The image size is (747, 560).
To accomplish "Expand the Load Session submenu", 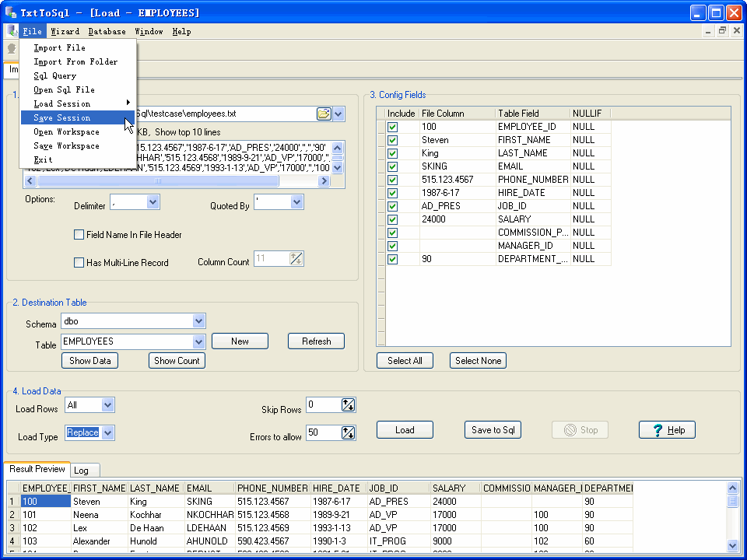I will (78, 103).
